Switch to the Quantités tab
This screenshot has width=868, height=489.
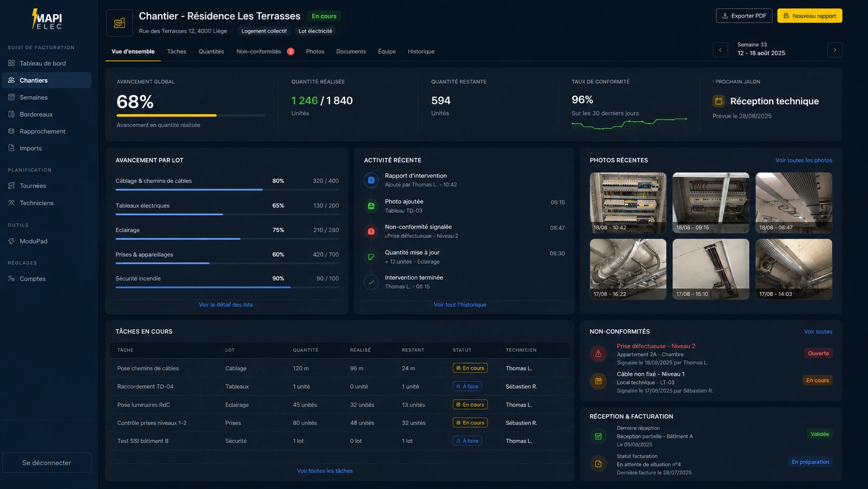click(211, 51)
